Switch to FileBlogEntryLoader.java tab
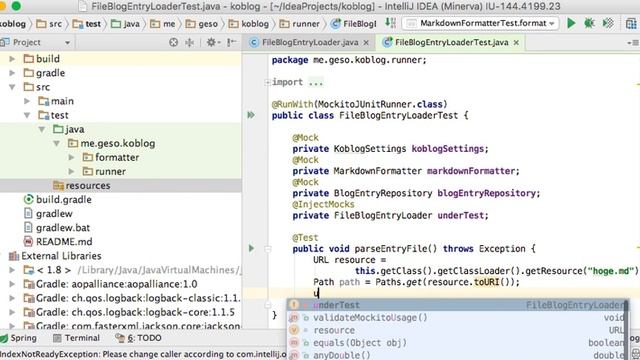This screenshot has height=360, width=640. point(309,42)
